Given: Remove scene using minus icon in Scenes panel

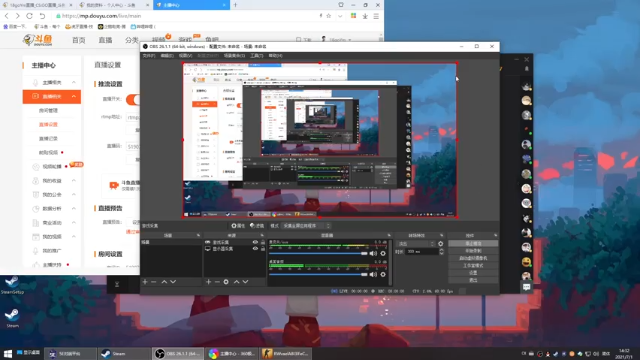Looking at the screenshot, I should click(x=153, y=282).
